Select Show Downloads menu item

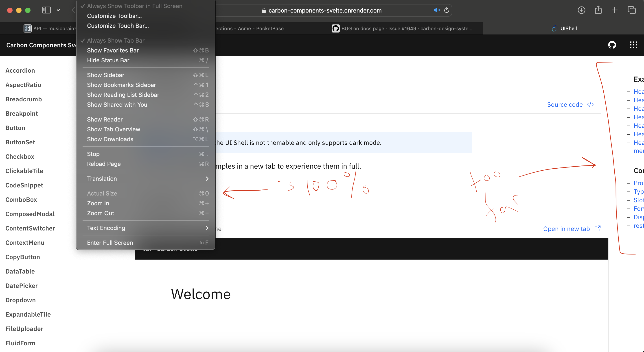pos(145,139)
